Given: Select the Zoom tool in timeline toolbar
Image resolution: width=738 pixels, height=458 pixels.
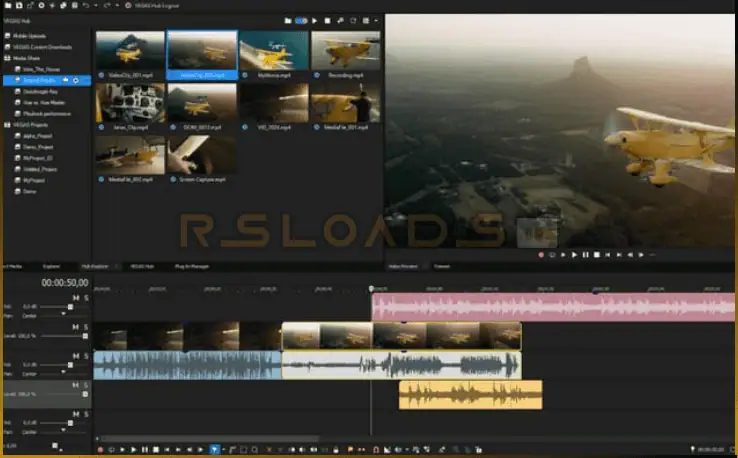Looking at the screenshot, I should point(255,450).
